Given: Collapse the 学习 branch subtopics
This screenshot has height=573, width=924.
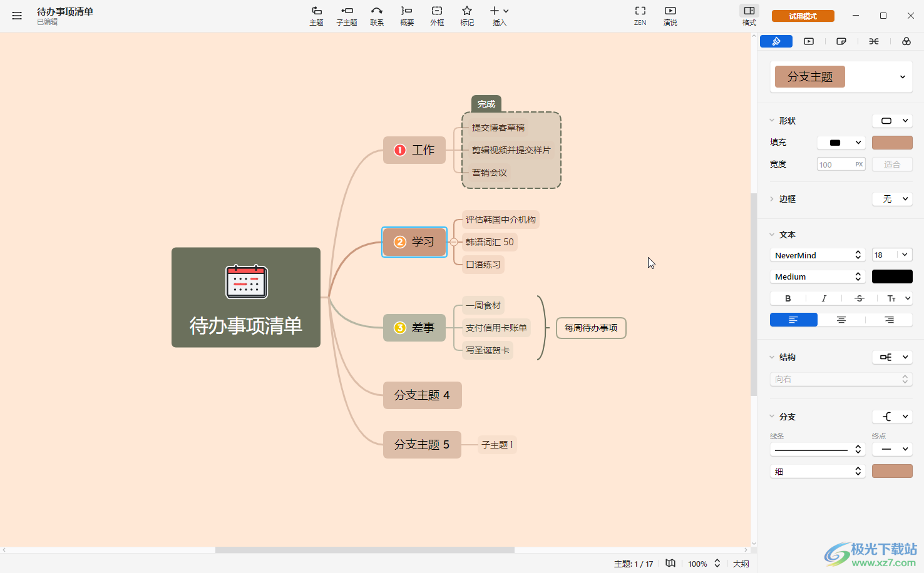Looking at the screenshot, I should click(x=454, y=242).
